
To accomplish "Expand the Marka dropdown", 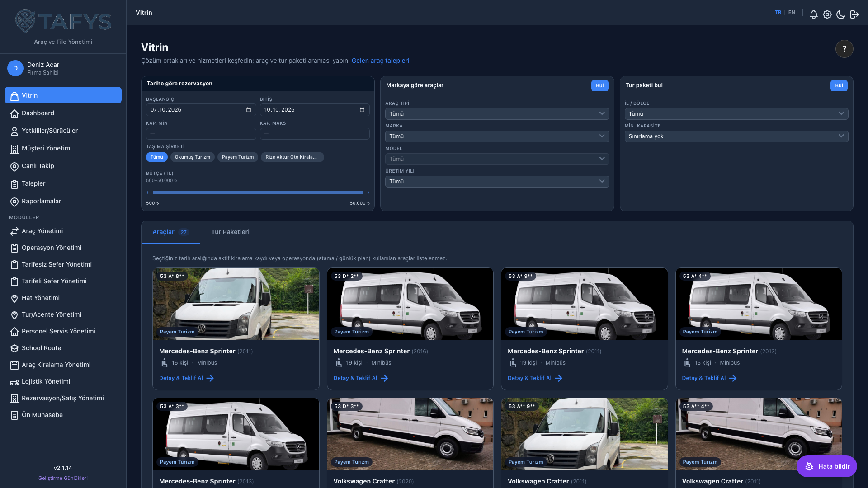I will [x=497, y=136].
